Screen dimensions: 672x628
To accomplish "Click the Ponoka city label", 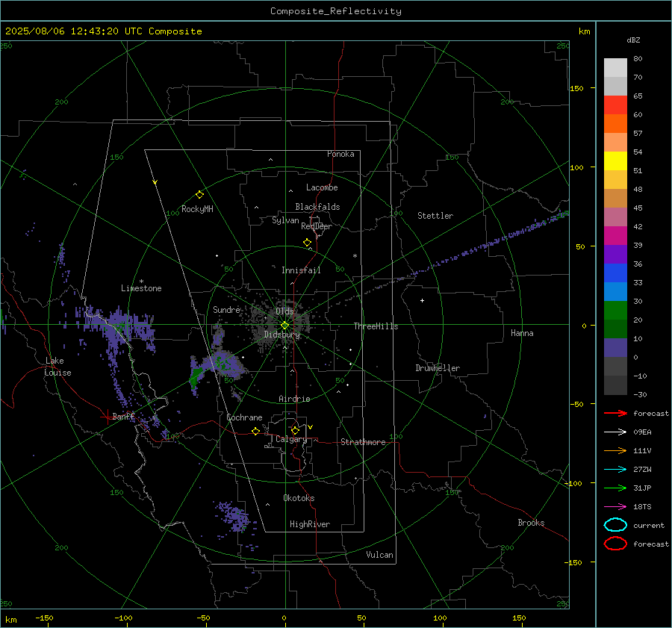I will 340,154.
